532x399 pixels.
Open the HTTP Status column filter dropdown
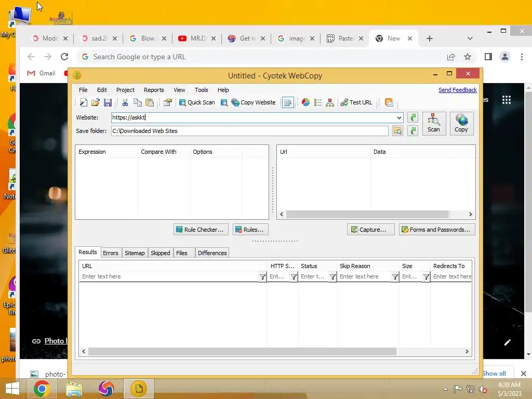pos(294,277)
